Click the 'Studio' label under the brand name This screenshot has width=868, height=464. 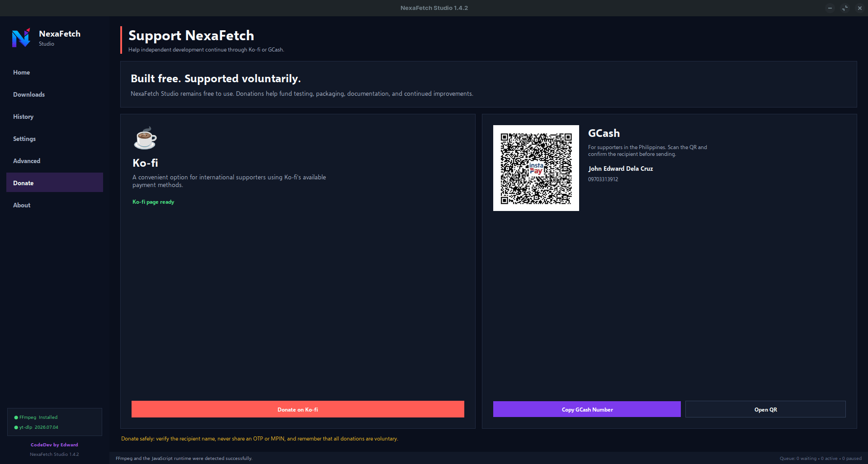(47, 44)
